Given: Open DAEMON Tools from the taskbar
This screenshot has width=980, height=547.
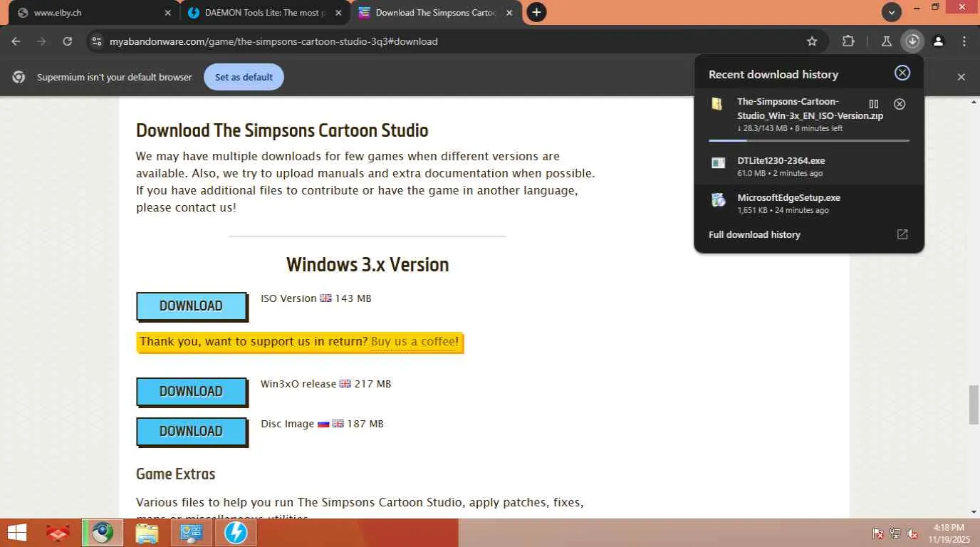Looking at the screenshot, I should (x=236, y=533).
